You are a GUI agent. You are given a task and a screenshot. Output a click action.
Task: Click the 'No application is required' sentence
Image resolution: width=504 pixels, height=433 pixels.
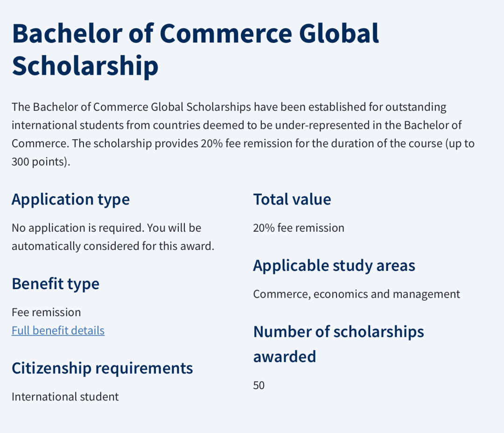click(x=78, y=228)
